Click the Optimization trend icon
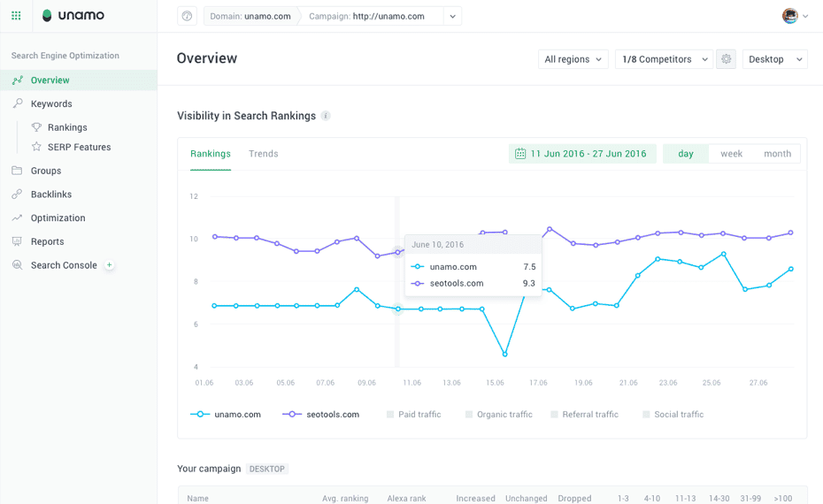823x504 pixels. [x=17, y=218]
